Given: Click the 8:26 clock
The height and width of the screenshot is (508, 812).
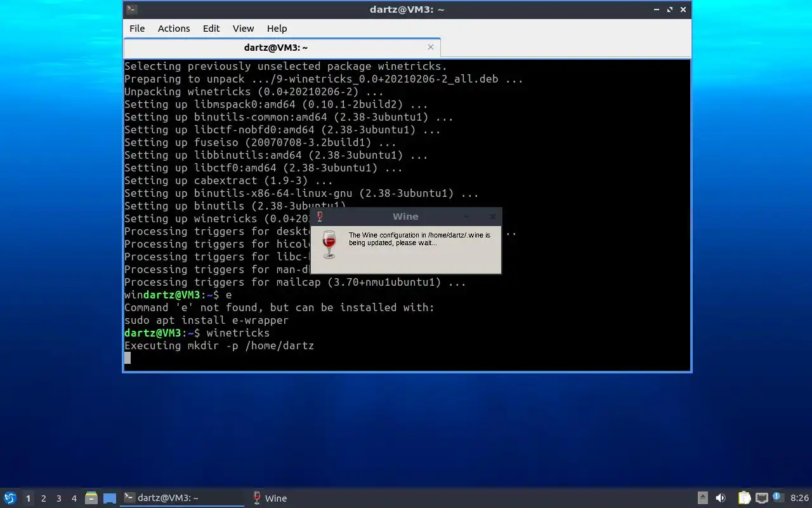Looking at the screenshot, I should [799, 498].
